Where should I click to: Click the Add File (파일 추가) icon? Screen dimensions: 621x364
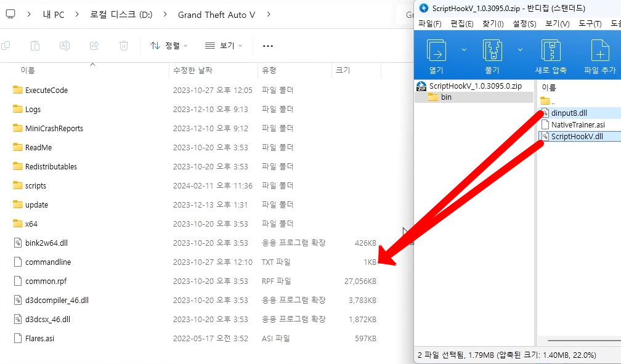[599, 51]
